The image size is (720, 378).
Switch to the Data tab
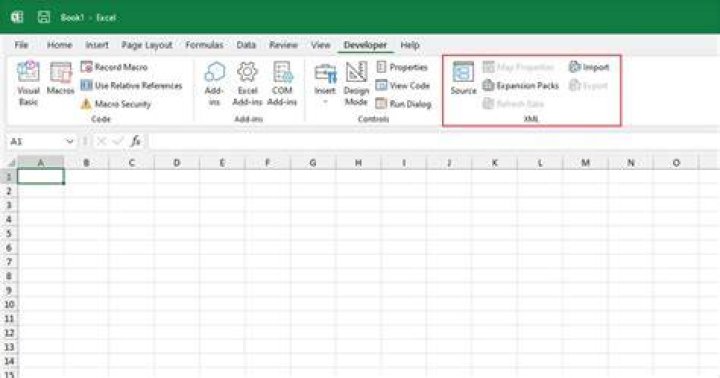point(246,45)
